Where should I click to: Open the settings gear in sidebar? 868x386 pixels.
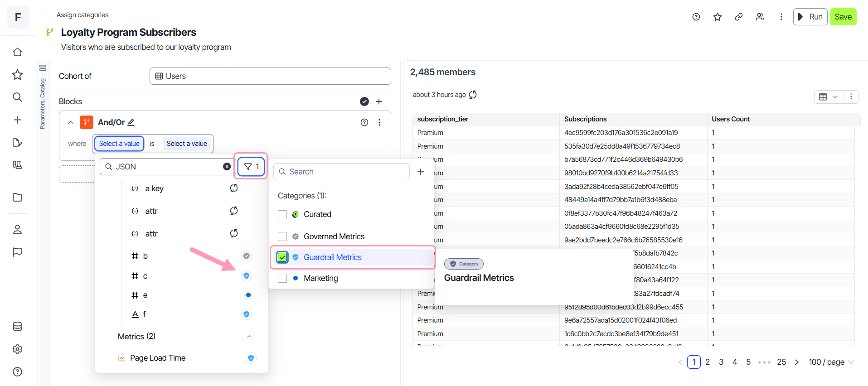17,349
